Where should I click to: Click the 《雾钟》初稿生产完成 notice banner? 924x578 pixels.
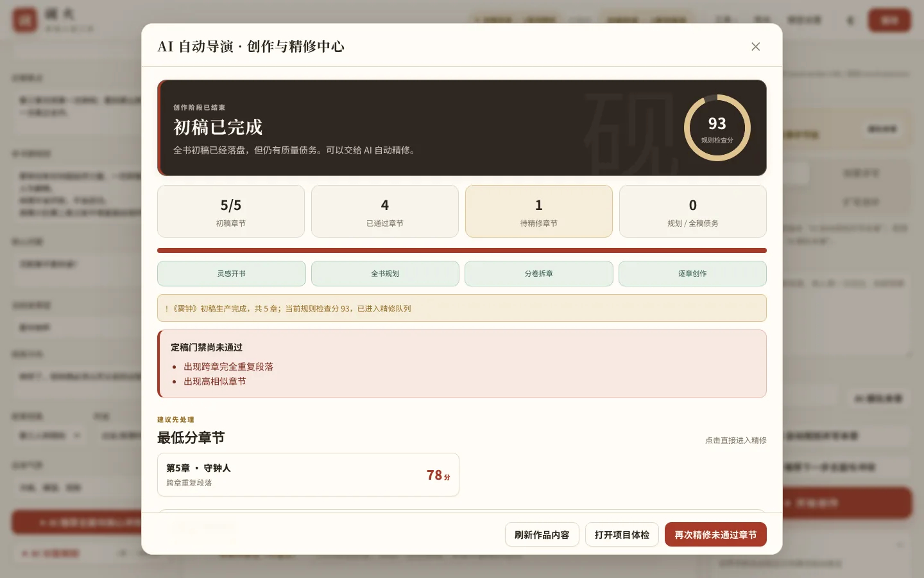tap(462, 308)
